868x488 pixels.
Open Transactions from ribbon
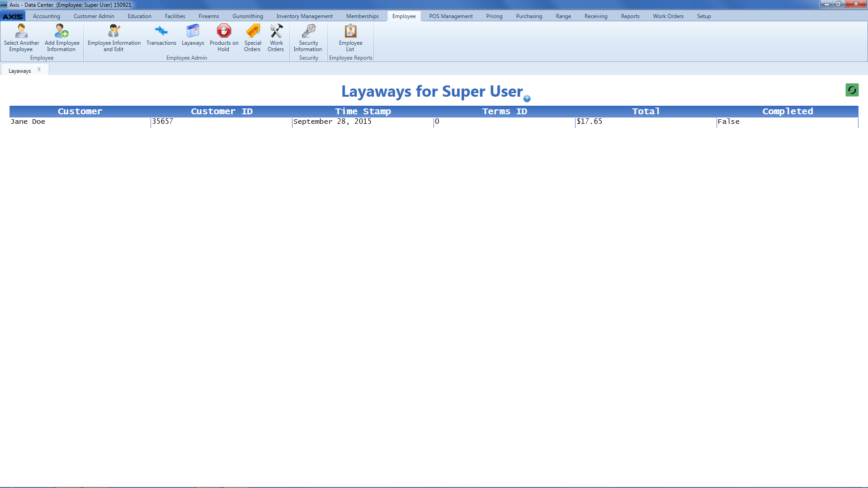tap(161, 35)
